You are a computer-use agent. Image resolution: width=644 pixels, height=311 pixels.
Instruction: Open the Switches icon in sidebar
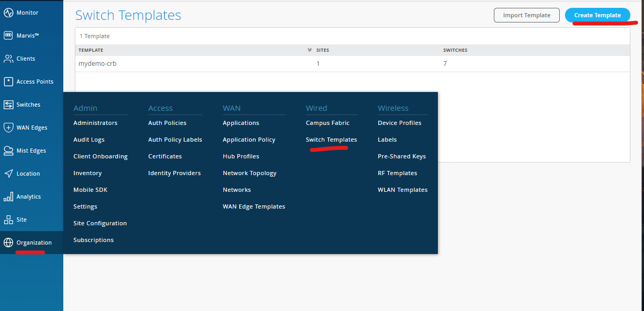8,105
